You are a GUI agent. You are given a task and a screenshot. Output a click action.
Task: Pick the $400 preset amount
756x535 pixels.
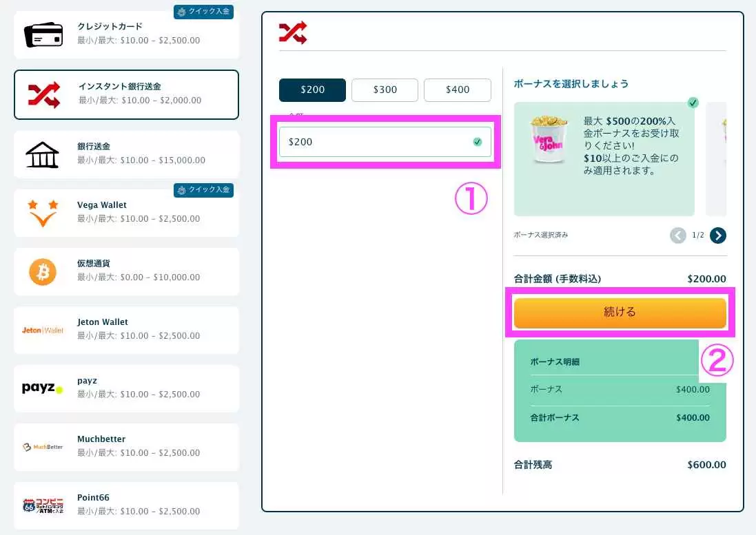click(x=457, y=90)
